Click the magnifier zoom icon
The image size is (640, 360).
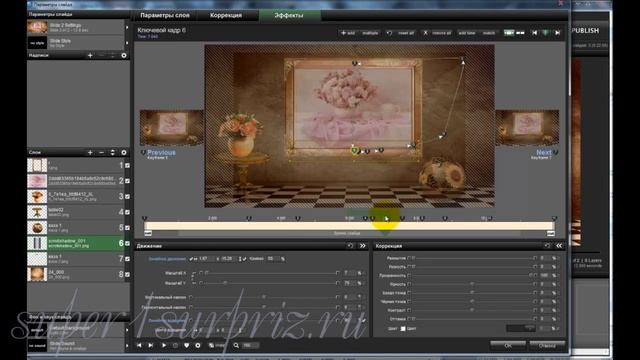[x=236, y=345]
